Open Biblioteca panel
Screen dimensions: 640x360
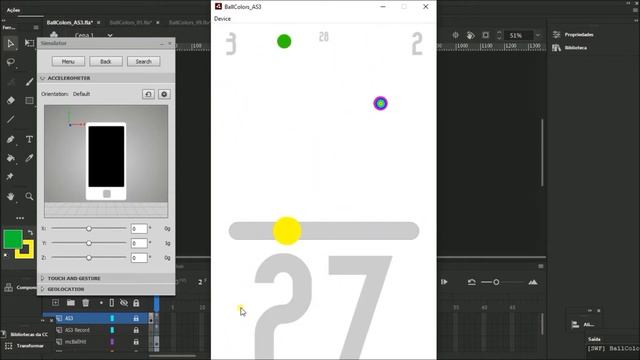coord(570,48)
